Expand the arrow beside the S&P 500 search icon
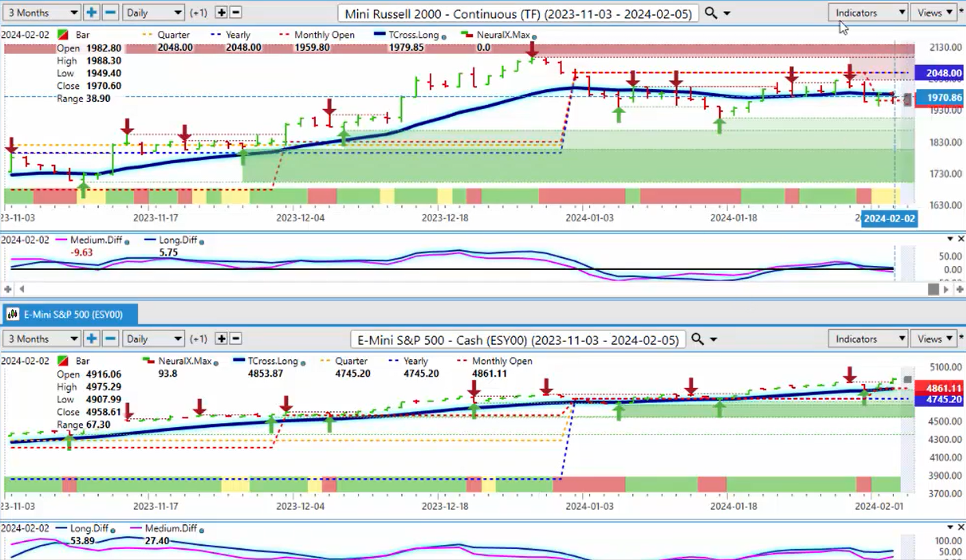Viewport: 966px width, 560px height. tap(713, 339)
